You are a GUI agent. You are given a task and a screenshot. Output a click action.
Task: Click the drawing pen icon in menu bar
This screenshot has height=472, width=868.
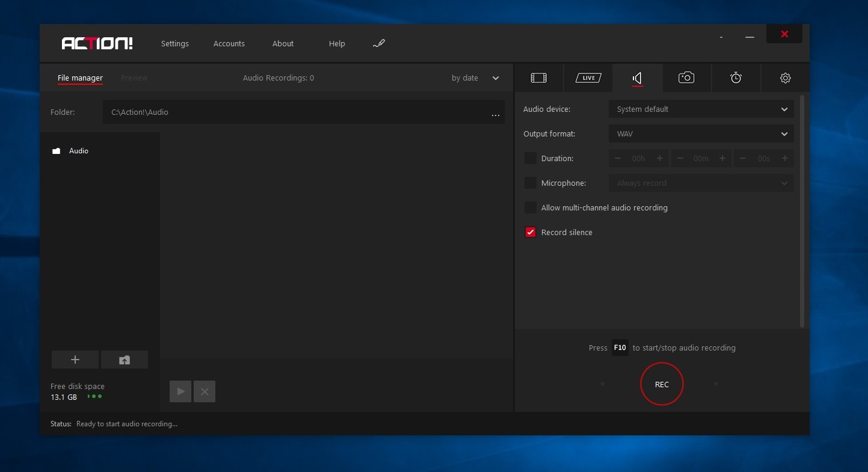(378, 43)
